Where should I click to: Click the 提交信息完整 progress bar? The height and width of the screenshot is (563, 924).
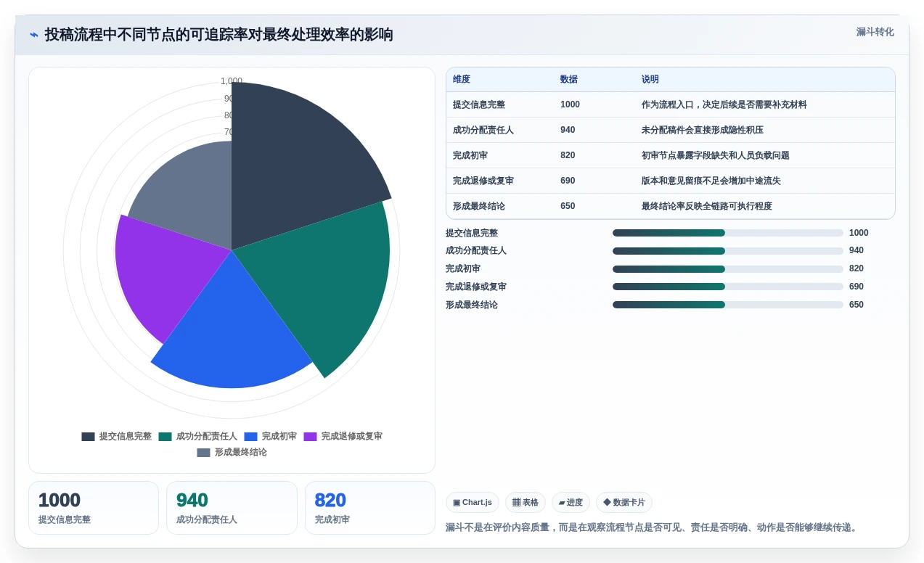click(x=728, y=233)
